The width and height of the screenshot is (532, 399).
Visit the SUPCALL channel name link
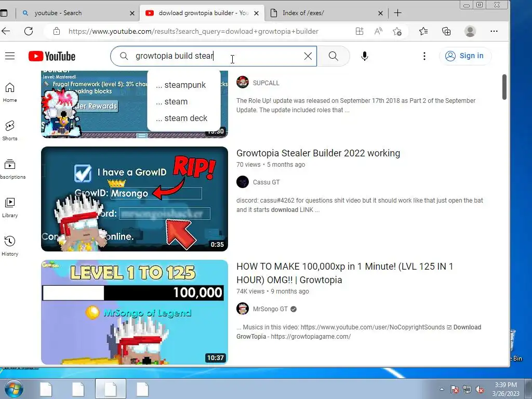[x=266, y=83]
